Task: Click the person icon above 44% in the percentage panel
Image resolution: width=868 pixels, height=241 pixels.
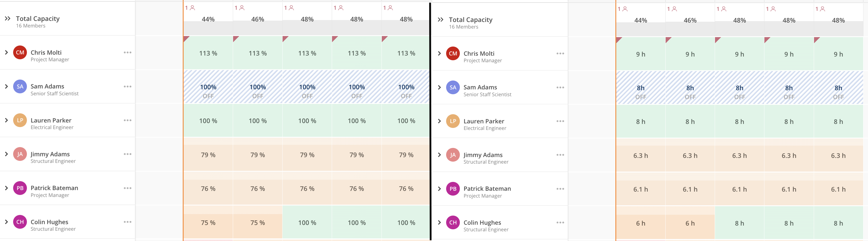Action: coord(192,8)
